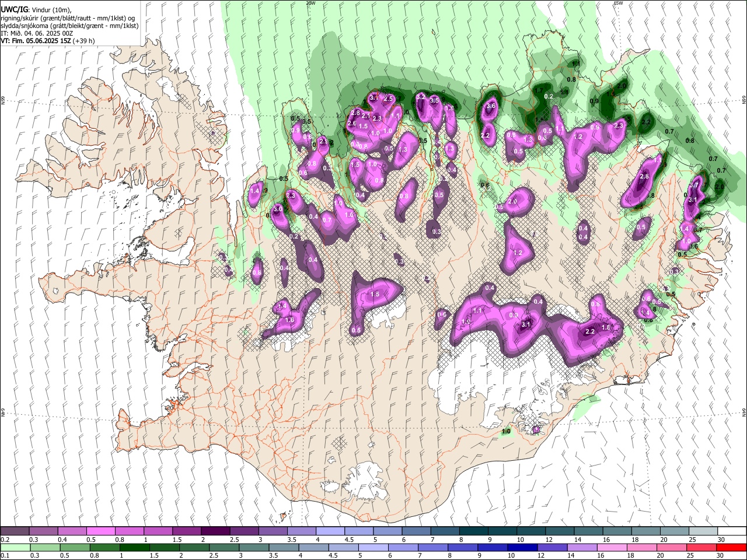Image resolution: width=747 pixels, height=560 pixels.
Task: Pick lower rain legend swatch starting at 20
Action: 672,547
